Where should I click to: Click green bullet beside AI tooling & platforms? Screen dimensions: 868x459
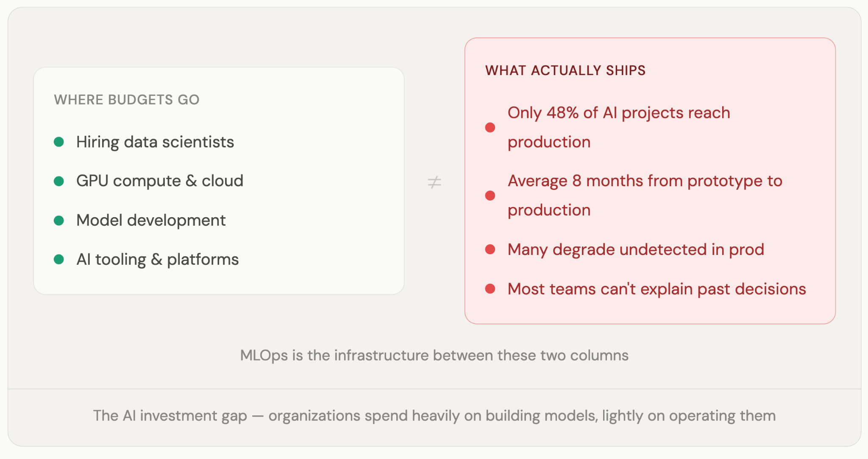59,259
